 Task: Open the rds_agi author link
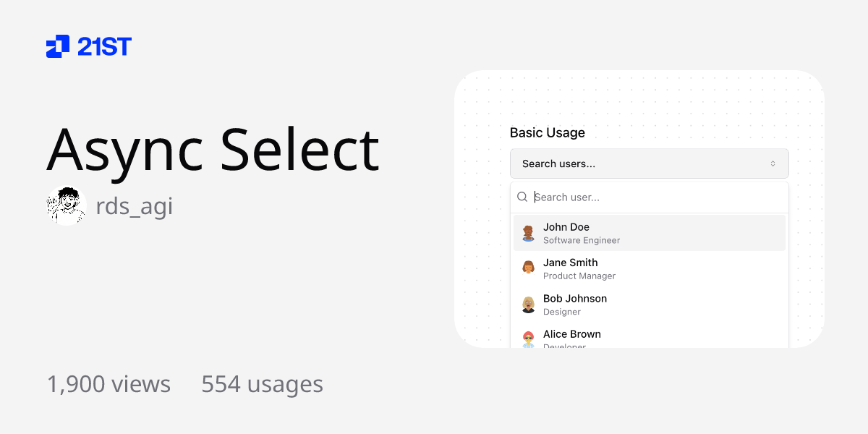click(x=134, y=206)
